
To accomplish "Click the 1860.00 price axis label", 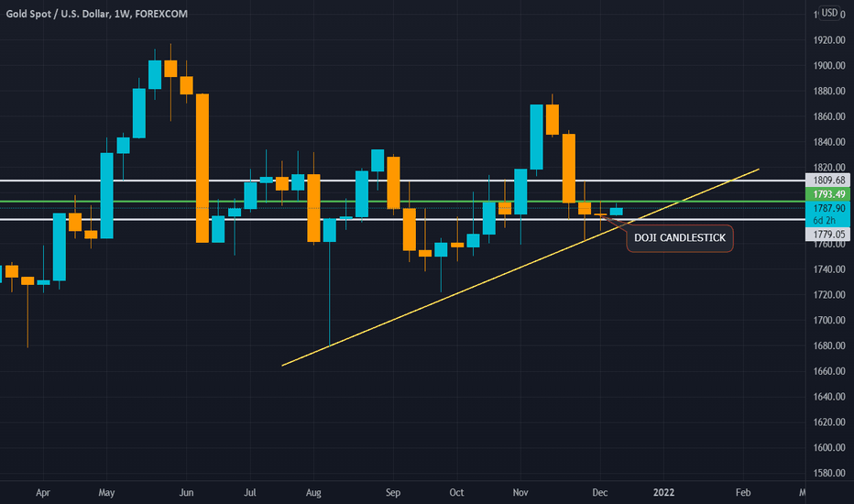I will pos(829,116).
